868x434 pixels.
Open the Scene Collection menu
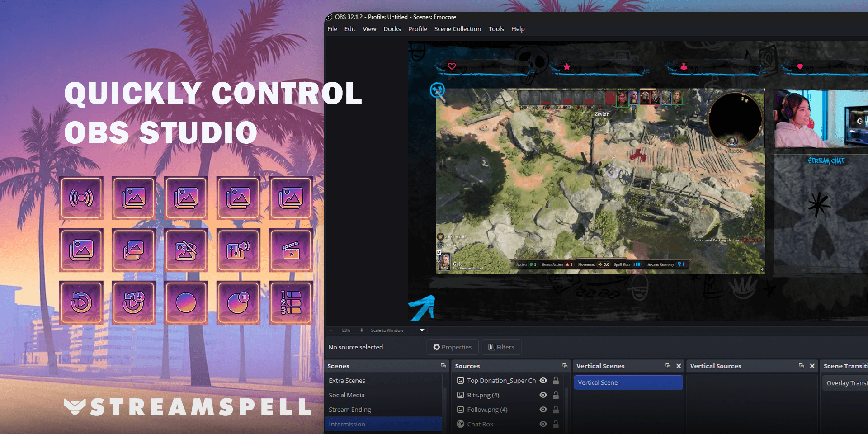[x=458, y=29]
